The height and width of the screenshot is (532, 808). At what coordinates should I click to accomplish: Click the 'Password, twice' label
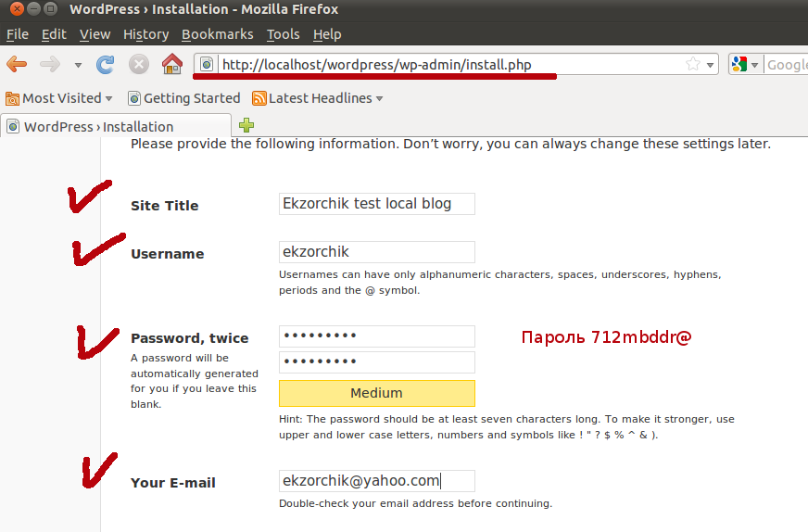click(x=190, y=338)
